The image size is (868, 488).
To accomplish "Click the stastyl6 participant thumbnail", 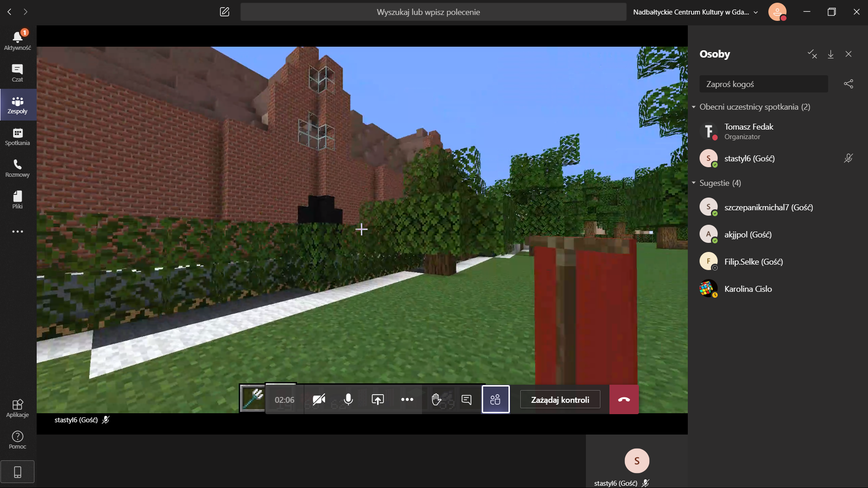I will click(x=637, y=461).
